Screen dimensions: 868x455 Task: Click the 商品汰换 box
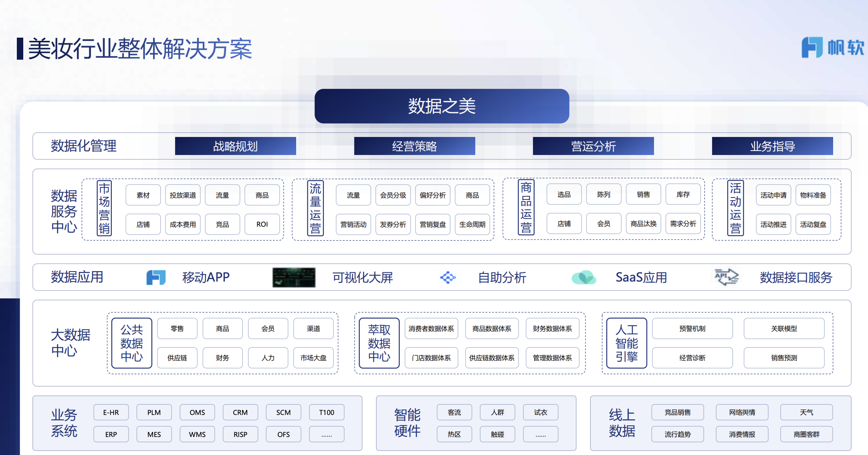click(x=643, y=223)
